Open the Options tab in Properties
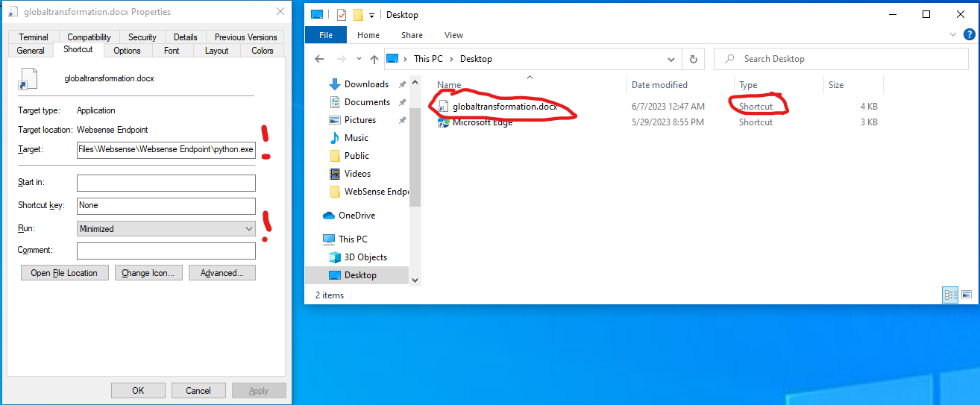The height and width of the screenshot is (405, 980). [127, 51]
